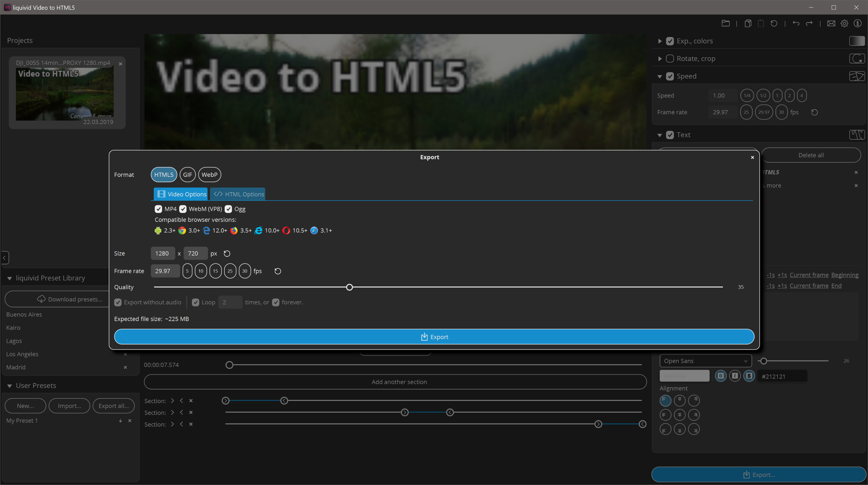Click the email feedback icon
Image resolution: width=868 pixels, height=485 pixels.
tap(831, 23)
